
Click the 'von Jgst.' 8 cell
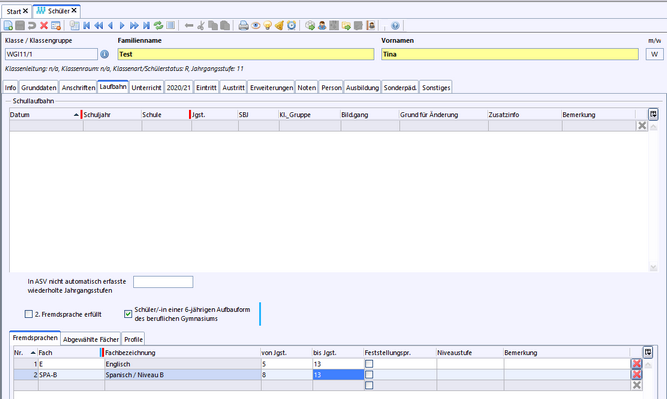click(x=287, y=374)
